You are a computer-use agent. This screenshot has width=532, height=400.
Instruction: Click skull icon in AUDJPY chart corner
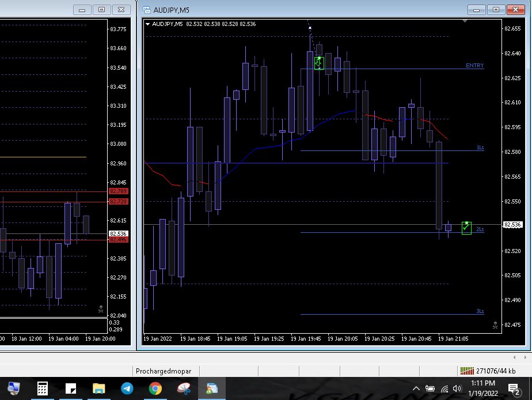pos(495,326)
